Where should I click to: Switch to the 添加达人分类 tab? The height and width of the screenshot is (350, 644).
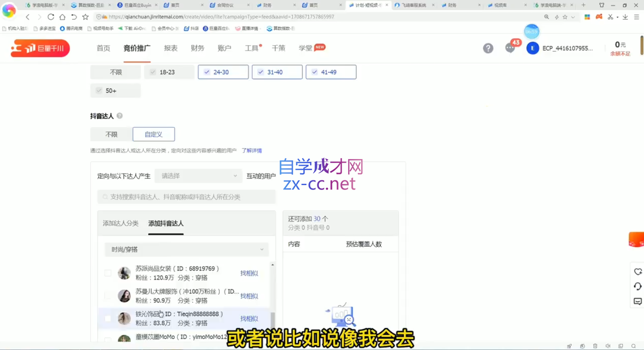pos(121,223)
